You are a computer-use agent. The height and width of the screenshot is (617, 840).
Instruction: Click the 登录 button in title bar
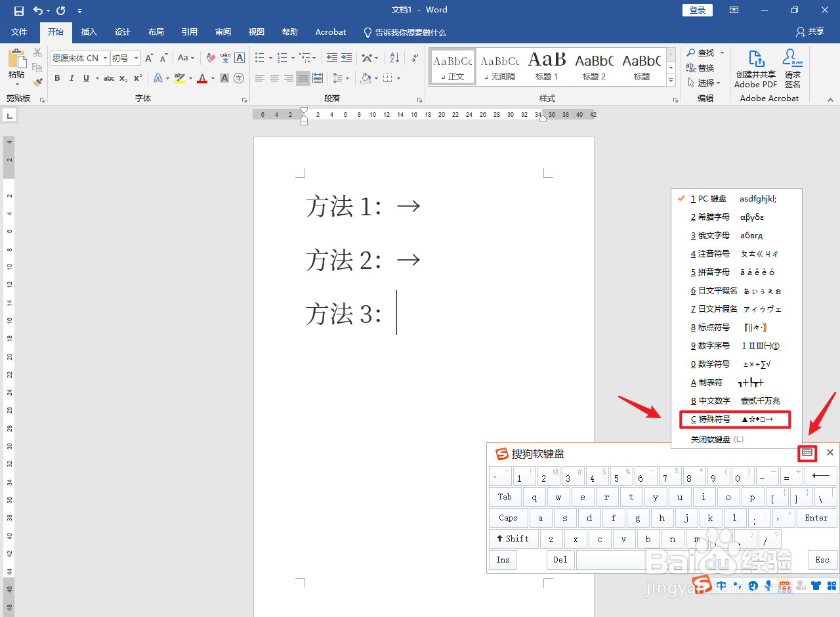[697, 10]
